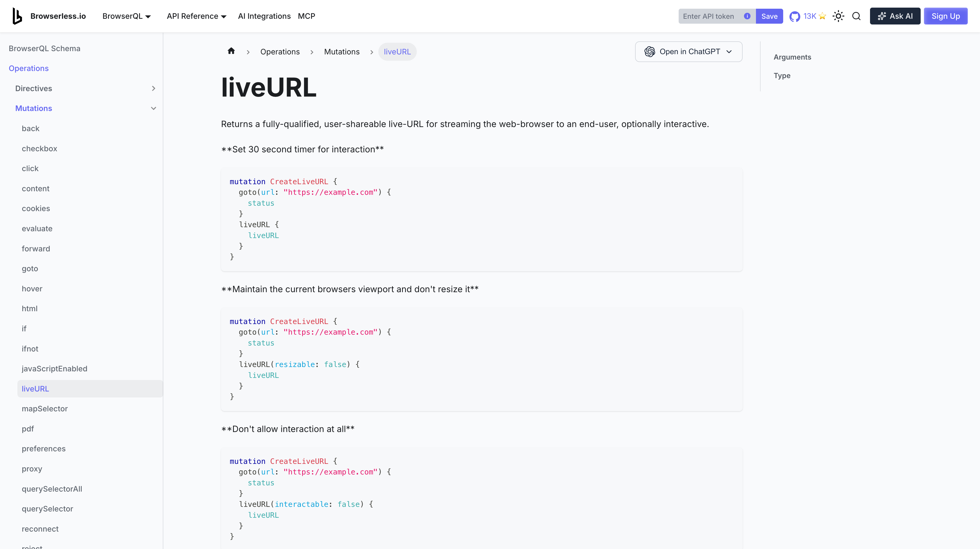
Task: Collapse the Mutations section chevron
Action: coord(154,108)
